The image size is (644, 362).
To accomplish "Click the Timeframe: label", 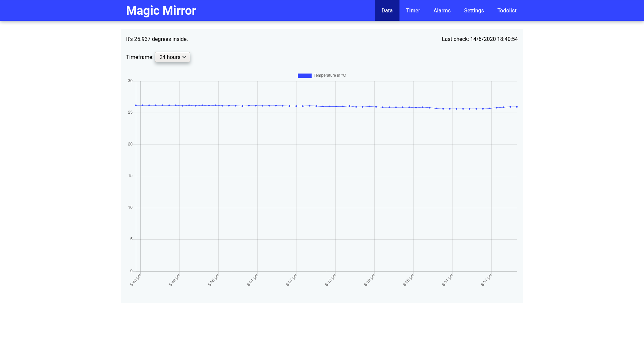I will [x=140, y=57].
